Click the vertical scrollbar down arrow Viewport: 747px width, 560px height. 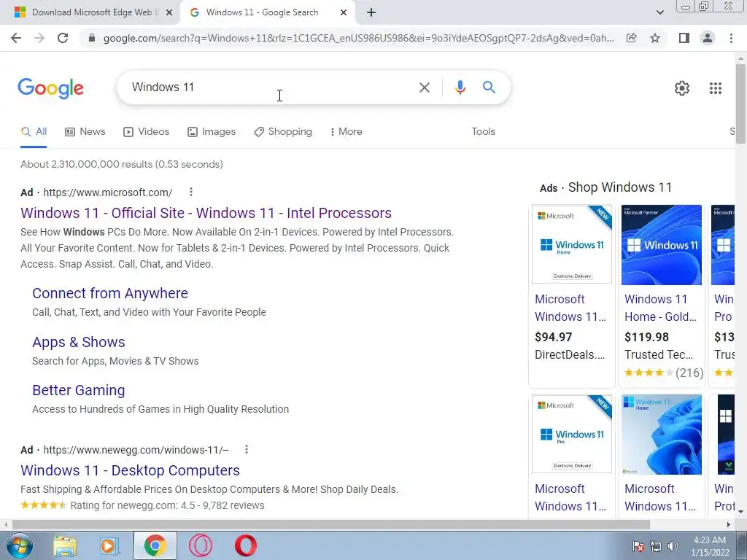(740, 513)
